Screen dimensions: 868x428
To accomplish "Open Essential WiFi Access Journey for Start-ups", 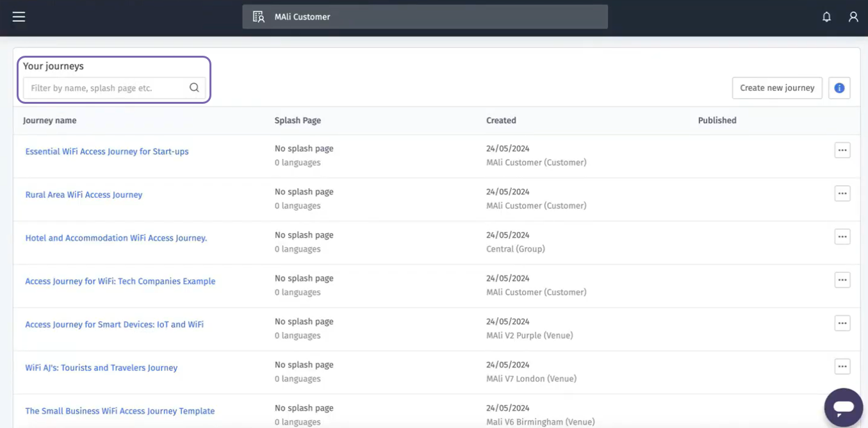I will (107, 152).
